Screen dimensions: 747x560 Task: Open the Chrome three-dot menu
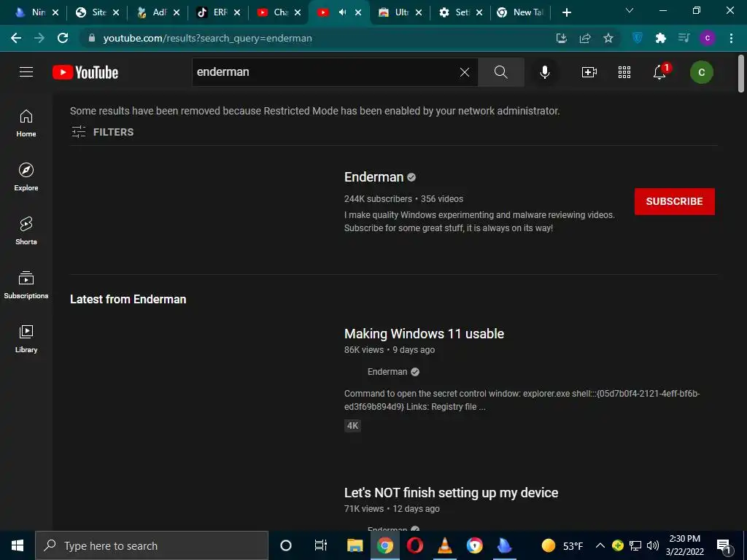point(731,38)
